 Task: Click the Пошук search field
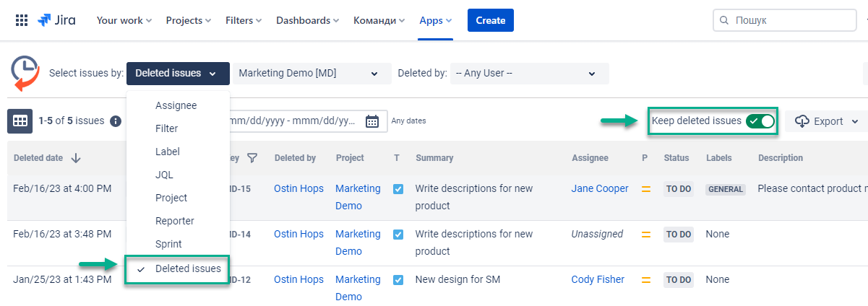788,20
